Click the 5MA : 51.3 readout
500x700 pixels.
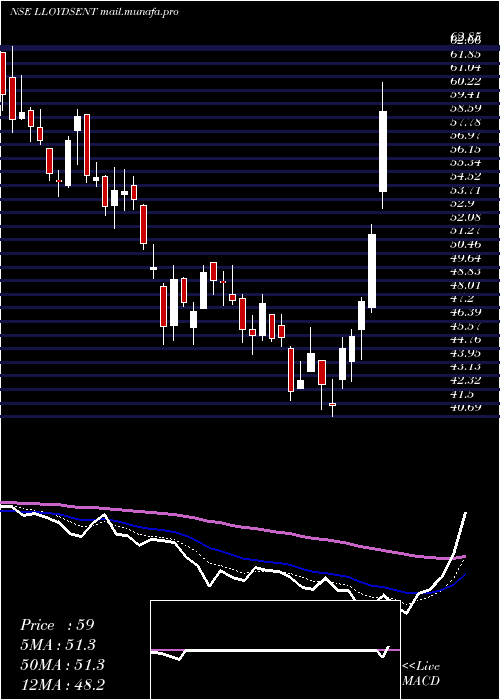point(58,645)
